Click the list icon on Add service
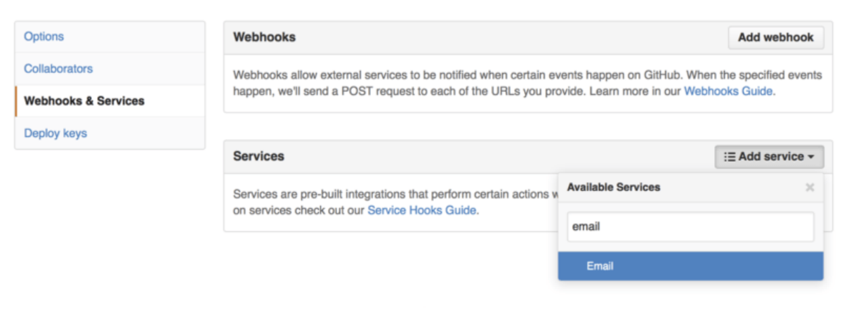The image size is (868, 312). click(729, 157)
